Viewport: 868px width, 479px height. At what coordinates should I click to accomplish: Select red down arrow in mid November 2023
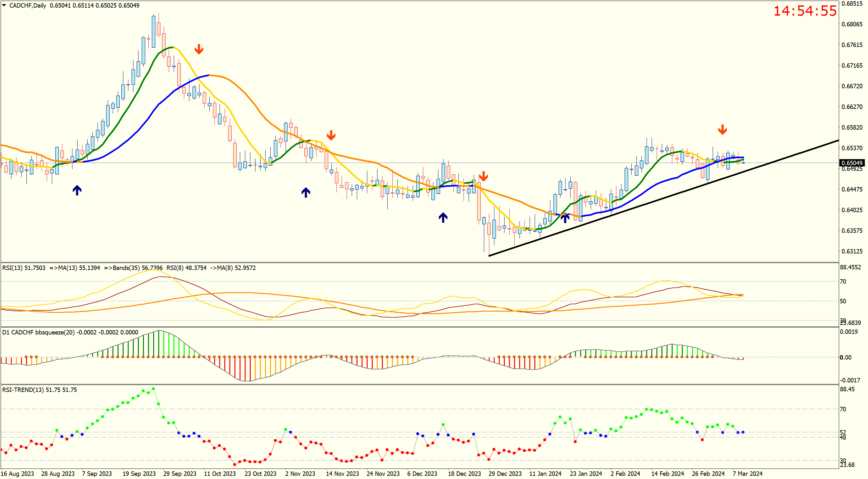click(331, 135)
